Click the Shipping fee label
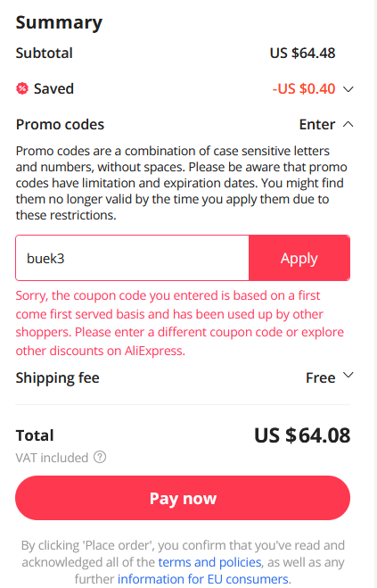Image resolution: width=377 pixels, height=588 pixels. [x=58, y=377]
